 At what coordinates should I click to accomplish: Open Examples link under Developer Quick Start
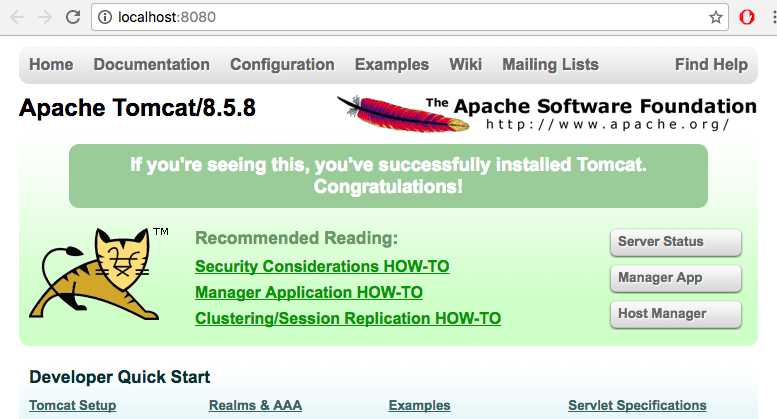click(x=419, y=405)
